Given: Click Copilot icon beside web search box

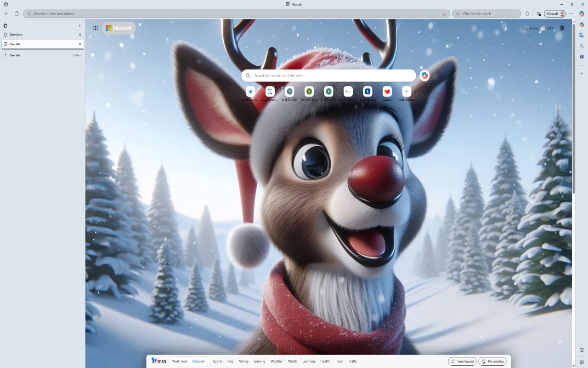Looking at the screenshot, I should point(424,75).
